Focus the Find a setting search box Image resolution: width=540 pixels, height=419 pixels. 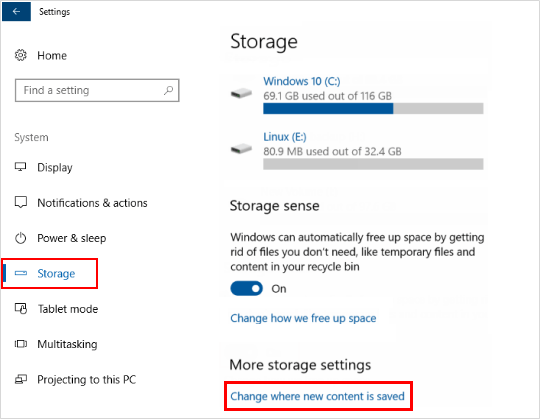pyautogui.click(x=97, y=90)
